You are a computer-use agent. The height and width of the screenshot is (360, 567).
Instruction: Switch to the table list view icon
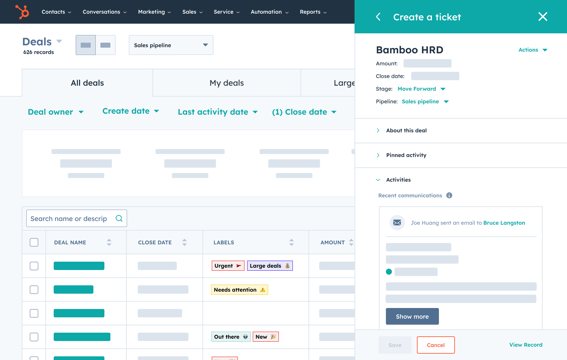coord(86,45)
